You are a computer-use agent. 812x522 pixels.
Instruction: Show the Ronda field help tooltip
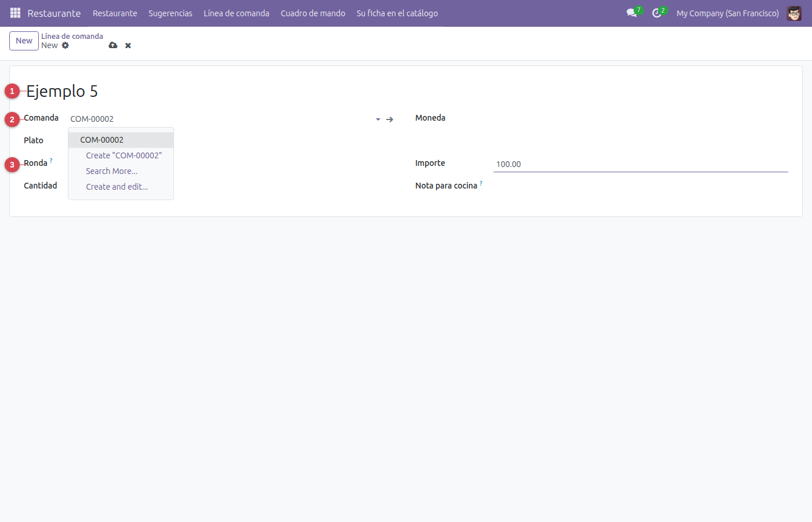tap(51, 161)
